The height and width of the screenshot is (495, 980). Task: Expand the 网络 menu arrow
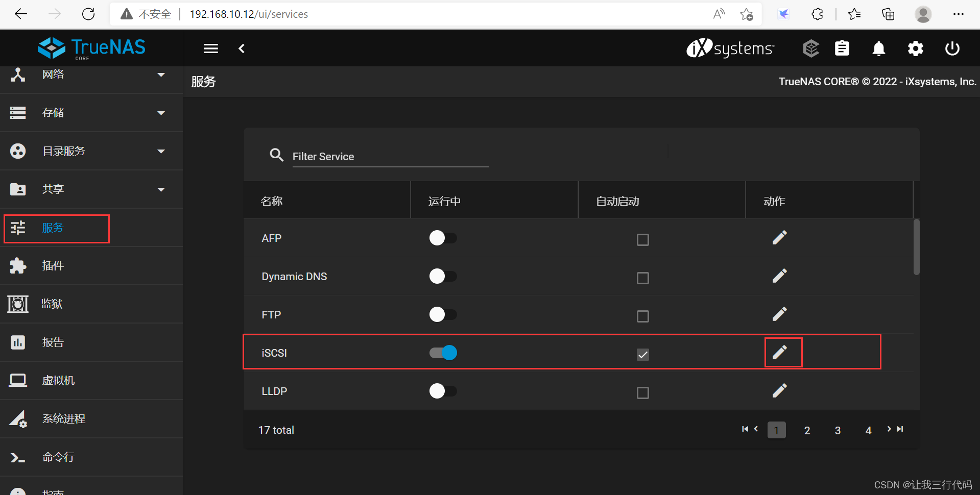161,75
